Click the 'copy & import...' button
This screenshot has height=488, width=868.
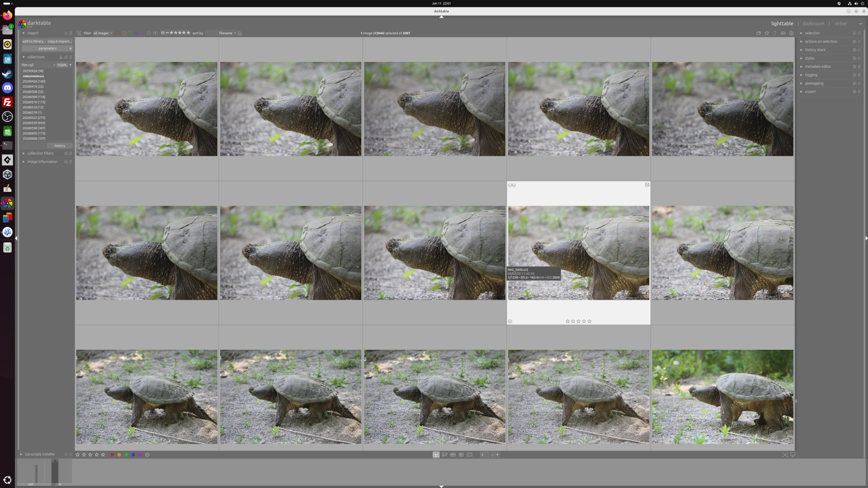pyautogui.click(x=60, y=41)
